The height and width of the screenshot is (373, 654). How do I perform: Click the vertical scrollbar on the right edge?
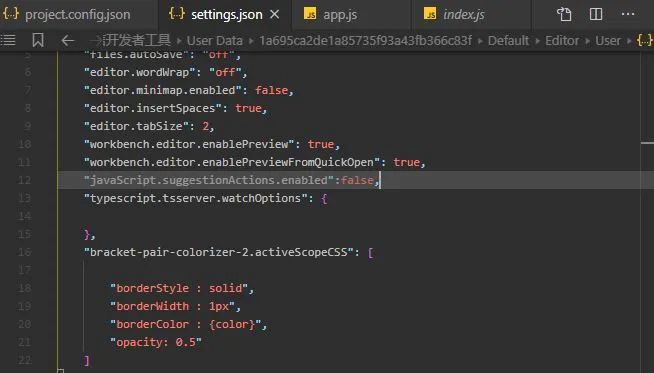(x=647, y=212)
